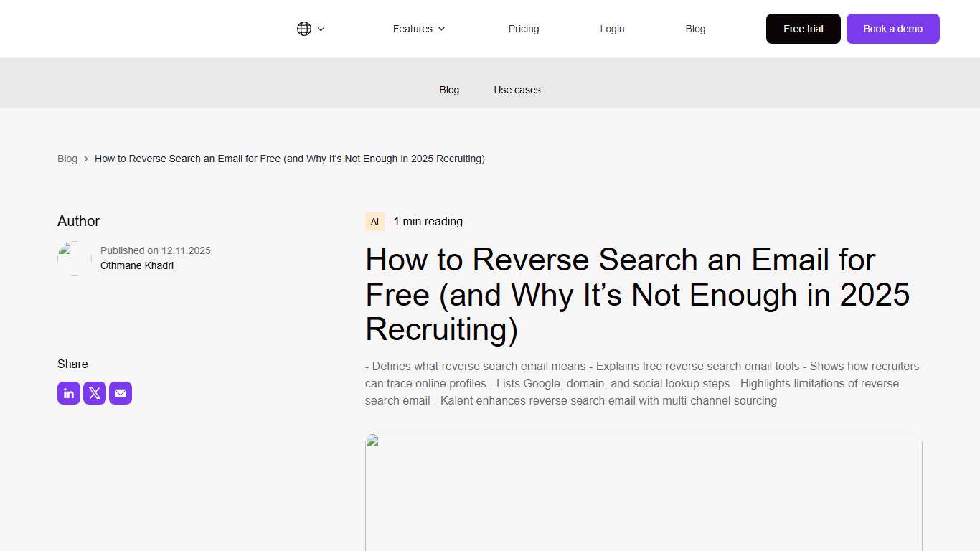
Task: Open the Pricing page
Action: [523, 29]
